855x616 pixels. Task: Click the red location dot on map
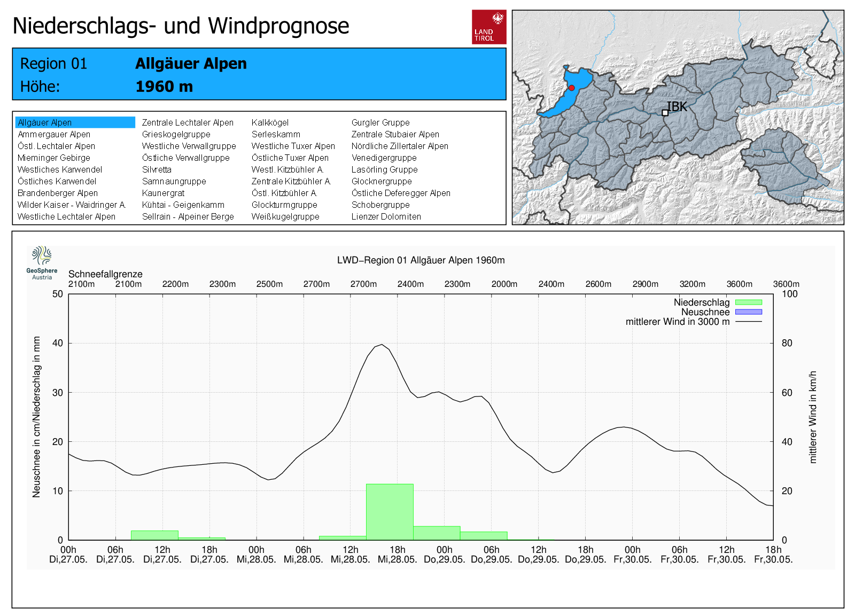coord(572,88)
